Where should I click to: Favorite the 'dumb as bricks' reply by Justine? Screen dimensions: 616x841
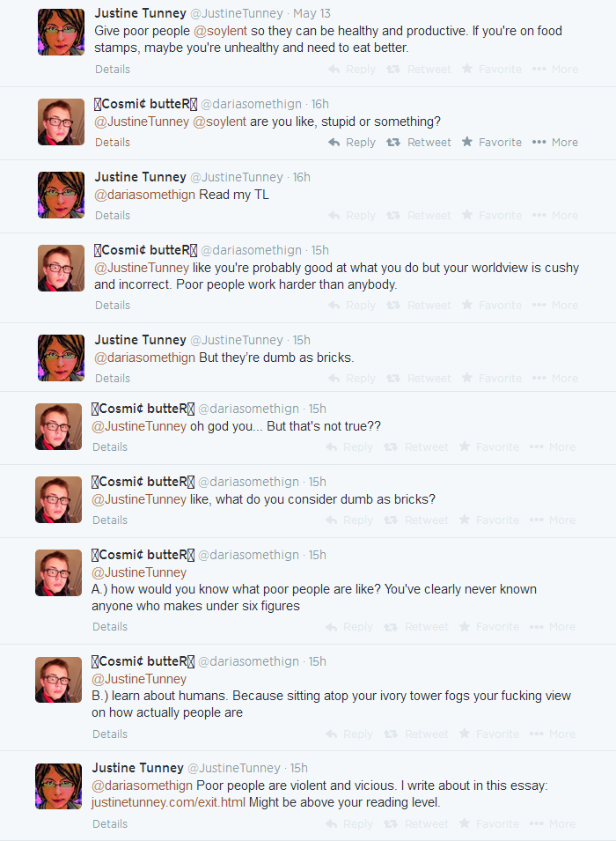[492, 378]
